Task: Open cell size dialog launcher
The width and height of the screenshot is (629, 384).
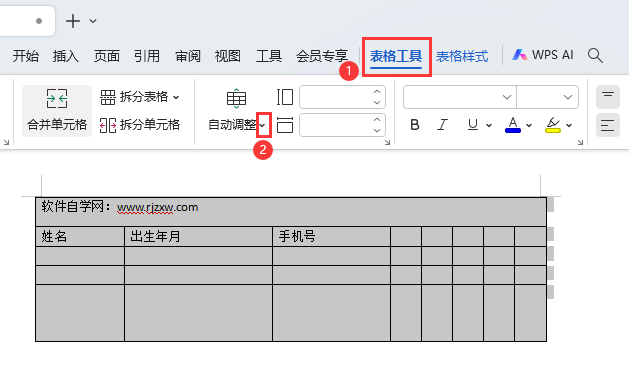Action: click(387, 142)
